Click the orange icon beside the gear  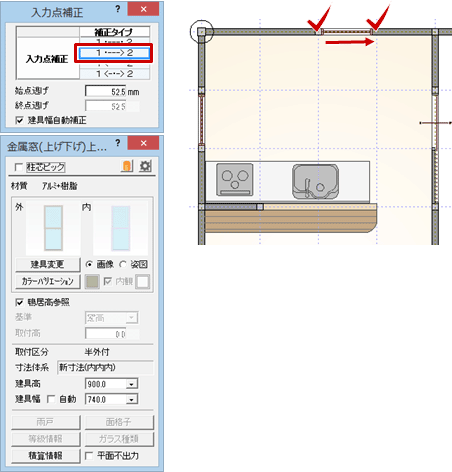point(127,166)
